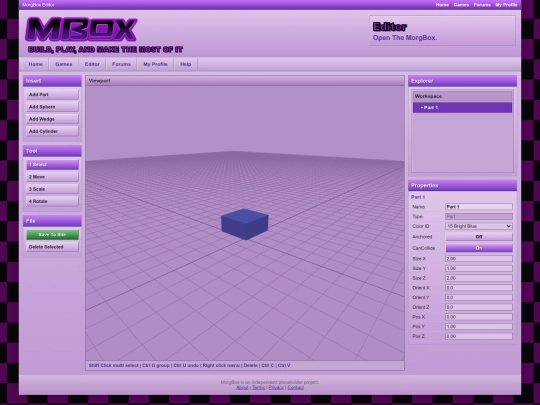Click the MBOX logo
540x405 pixels.
81,30
